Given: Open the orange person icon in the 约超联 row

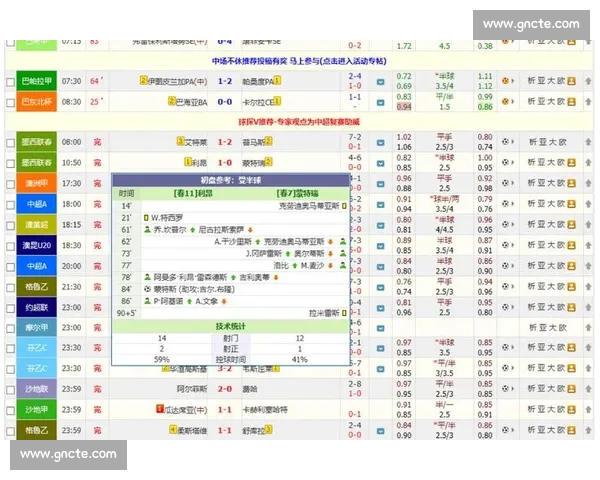Looking at the screenshot, I should pyautogui.click(x=571, y=307).
